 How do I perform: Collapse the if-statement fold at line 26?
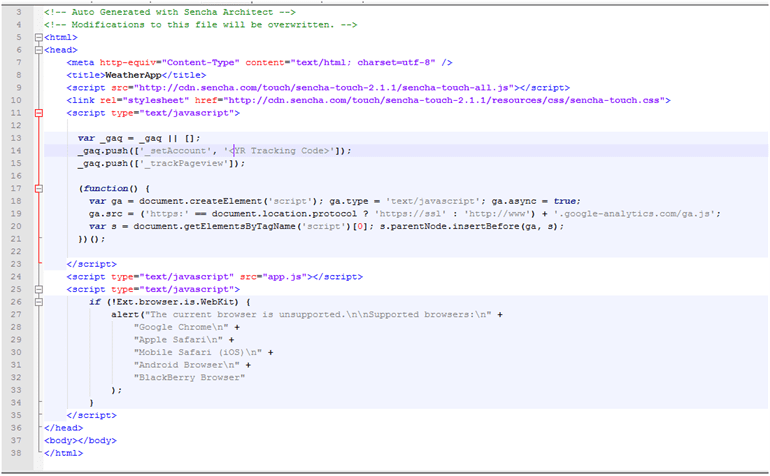[39, 302]
